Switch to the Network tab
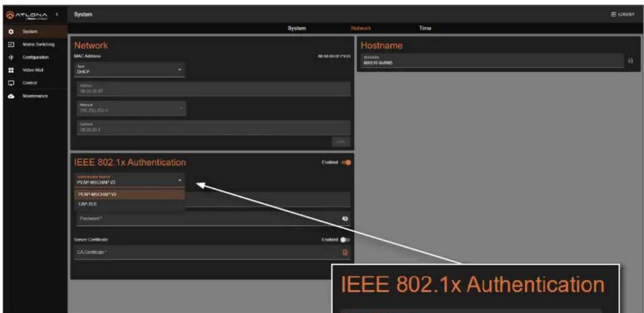This screenshot has height=313, width=644. (x=361, y=28)
